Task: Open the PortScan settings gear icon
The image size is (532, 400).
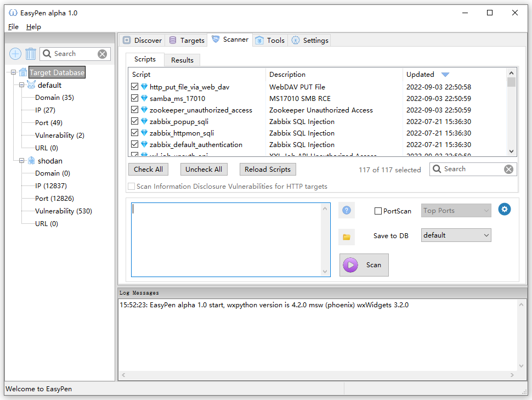Action: coord(504,209)
